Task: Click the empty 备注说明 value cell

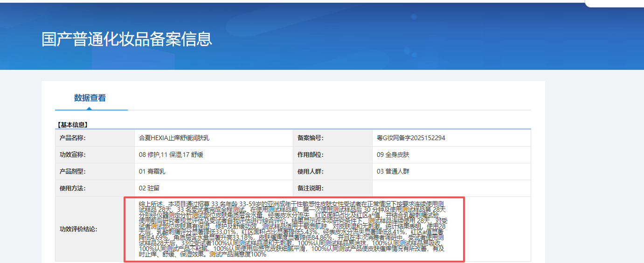Action: pos(451,189)
